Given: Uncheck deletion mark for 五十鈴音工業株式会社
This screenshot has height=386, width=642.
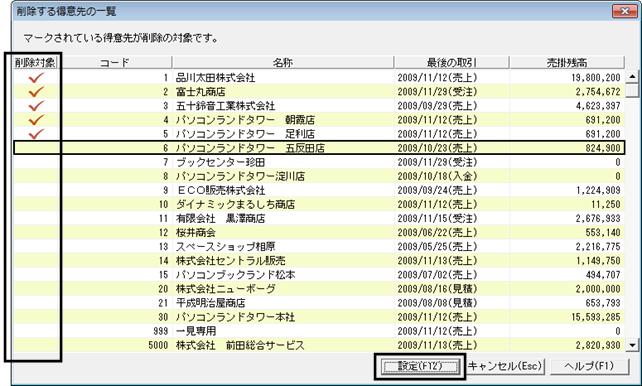Looking at the screenshot, I should tap(36, 106).
